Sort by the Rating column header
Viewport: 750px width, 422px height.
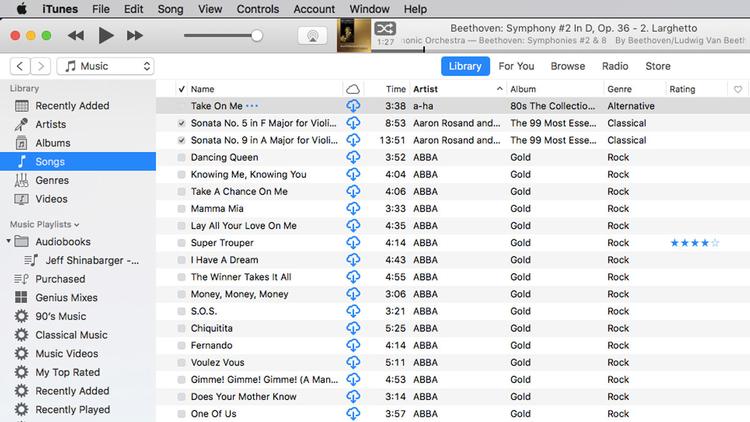[696, 89]
